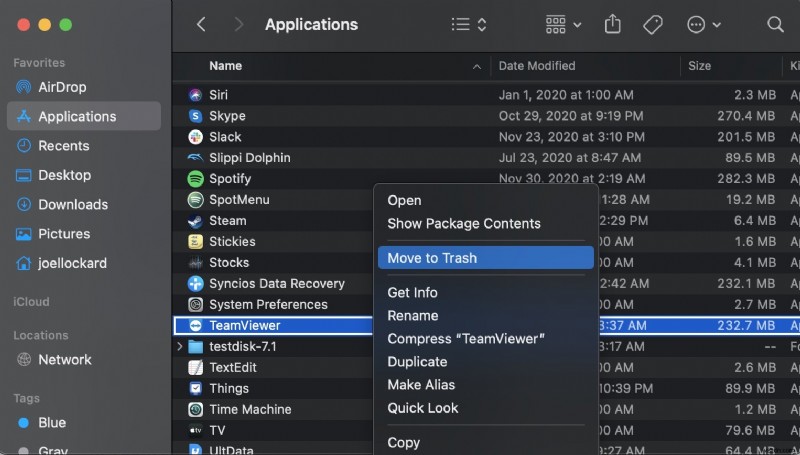The width and height of the screenshot is (800, 455).
Task: Select the TextEdit app icon
Action: (195, 367)
